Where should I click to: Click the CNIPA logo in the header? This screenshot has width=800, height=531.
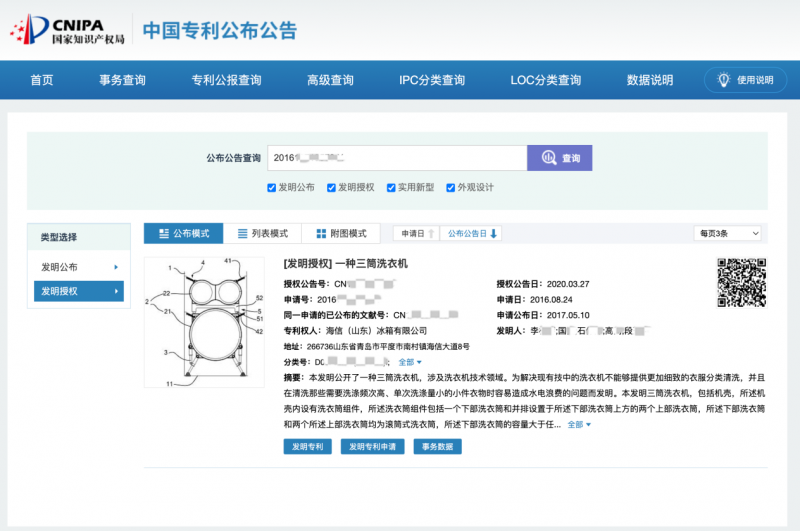(67, 29)
